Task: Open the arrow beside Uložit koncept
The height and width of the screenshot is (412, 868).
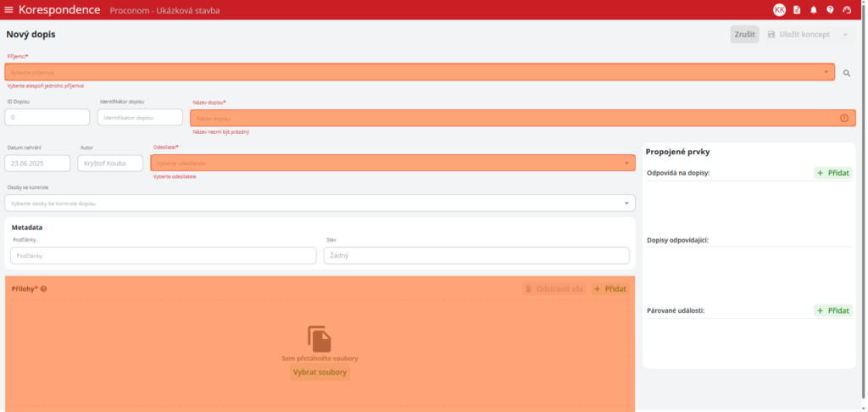Action: click(x=845, y=35)
